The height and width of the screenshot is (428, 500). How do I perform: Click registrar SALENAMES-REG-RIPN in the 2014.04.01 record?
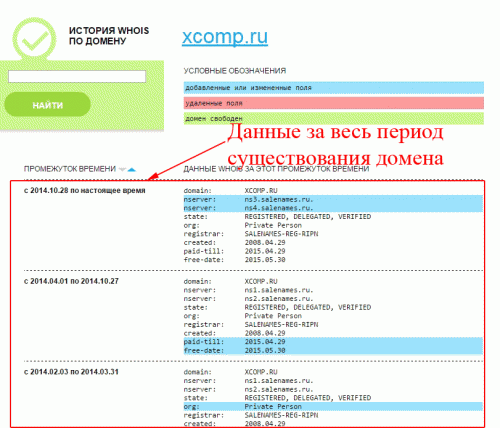[x=281, y=325]
